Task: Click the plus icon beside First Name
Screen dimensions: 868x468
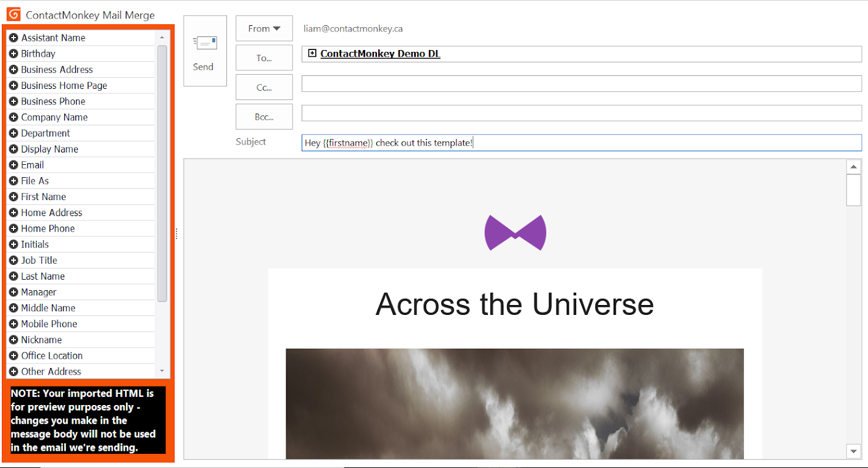Action: tap(14, 197)
